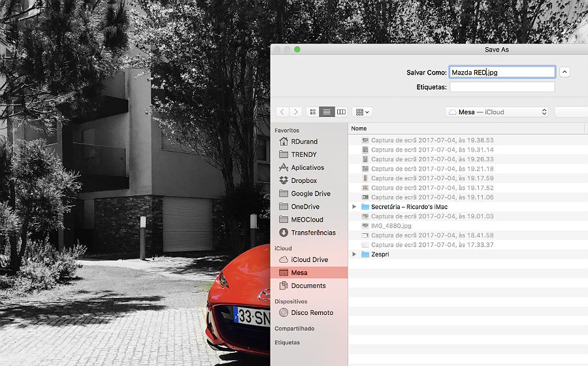
Task: Select Captura de ecrã 17.33.37 file
Action: [468, 245]
